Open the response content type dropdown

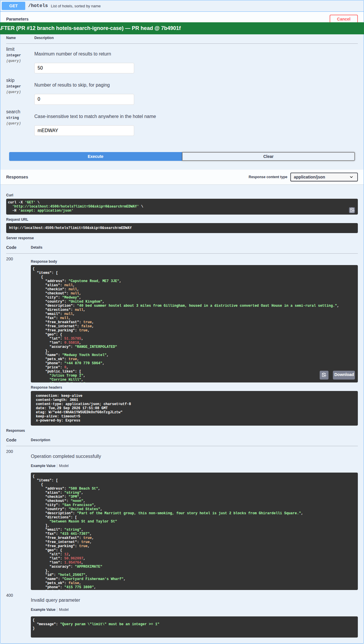click(324, 177)
